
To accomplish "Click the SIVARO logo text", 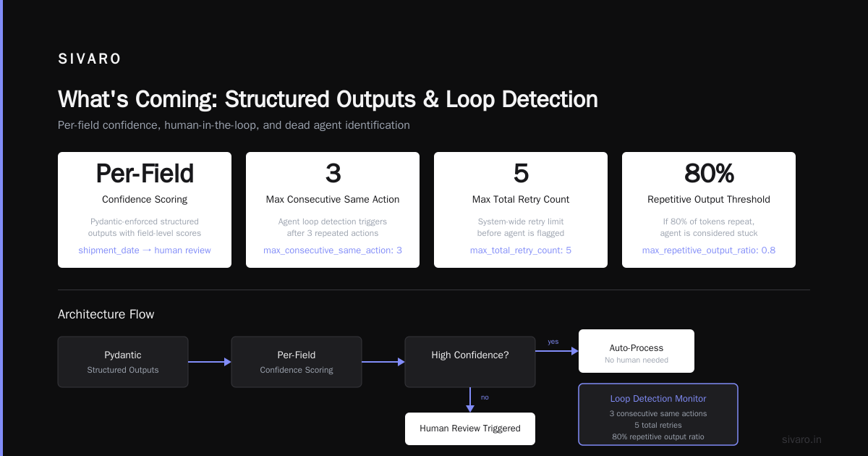I will [90, 59].
